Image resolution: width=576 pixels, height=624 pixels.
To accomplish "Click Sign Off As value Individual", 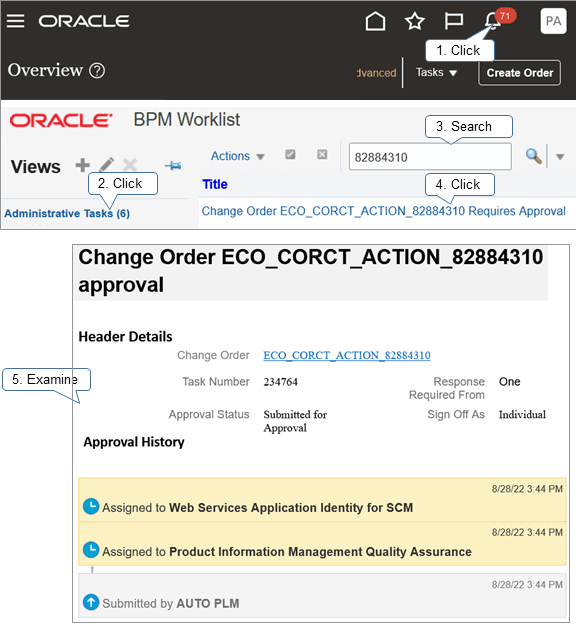I will click(x=522, y=415).
